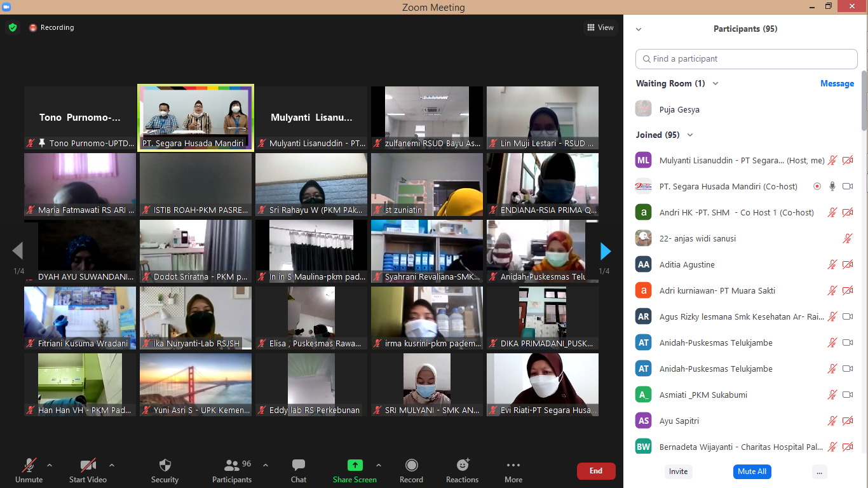Select the ML avatar of Mulyanti Lisanuddin
This screenshot has width=868, height=488.
tap(644, 160)
